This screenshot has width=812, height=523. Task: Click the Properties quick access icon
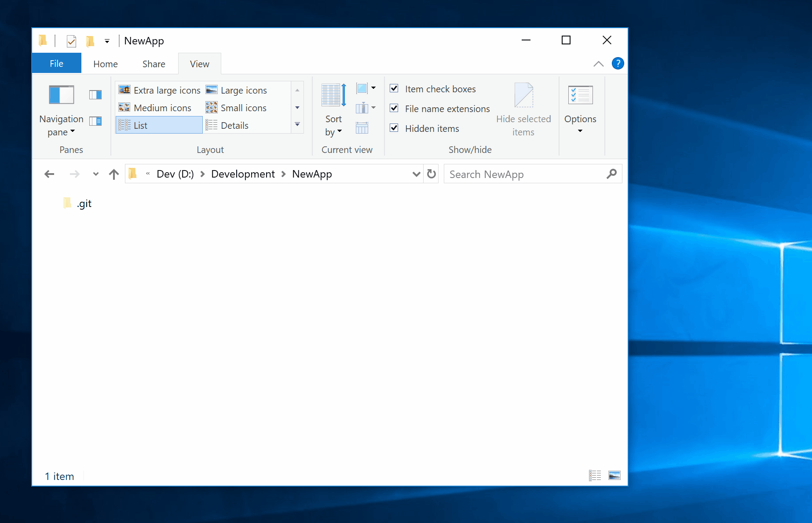pyautogui.click(x=71, y=41)
